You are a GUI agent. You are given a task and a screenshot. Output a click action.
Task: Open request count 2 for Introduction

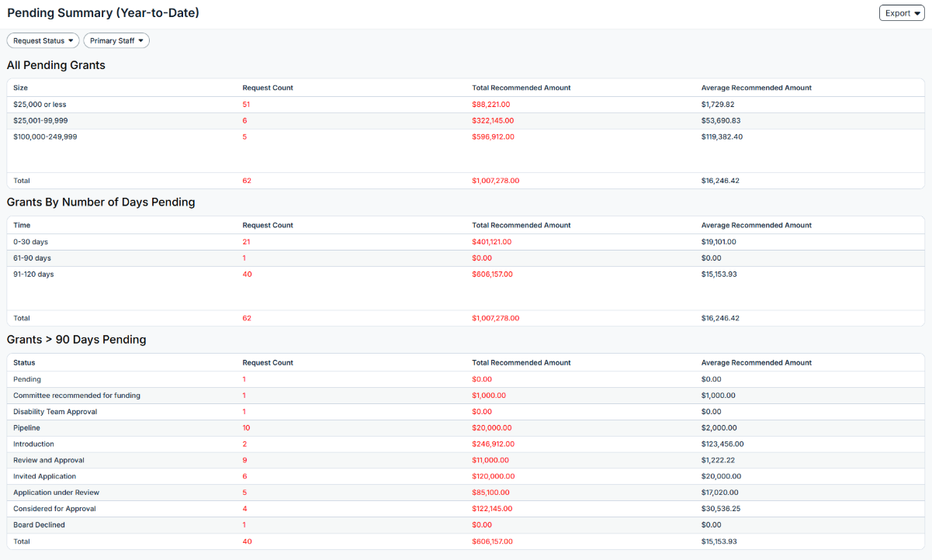pos(244,444)
